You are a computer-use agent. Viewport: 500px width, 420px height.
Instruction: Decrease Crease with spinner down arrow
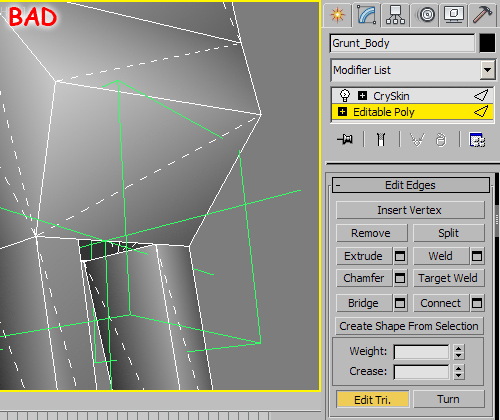459,376
